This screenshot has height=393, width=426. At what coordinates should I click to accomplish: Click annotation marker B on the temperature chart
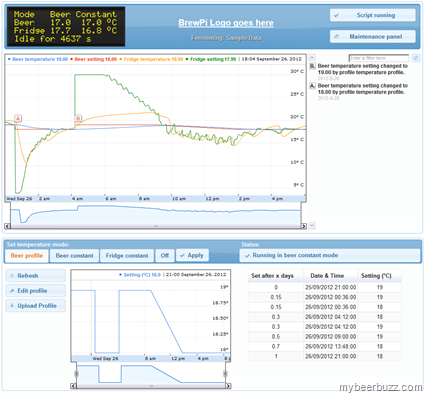tap(78, 118)
